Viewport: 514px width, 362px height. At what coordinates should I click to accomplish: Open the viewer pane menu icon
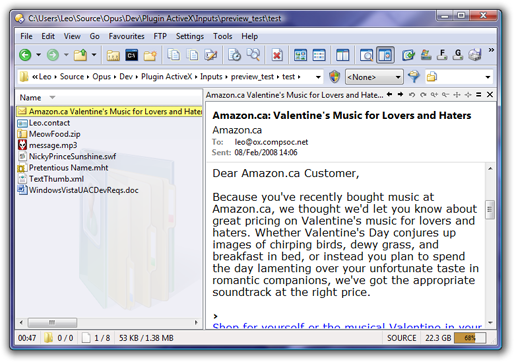point(479,95)
